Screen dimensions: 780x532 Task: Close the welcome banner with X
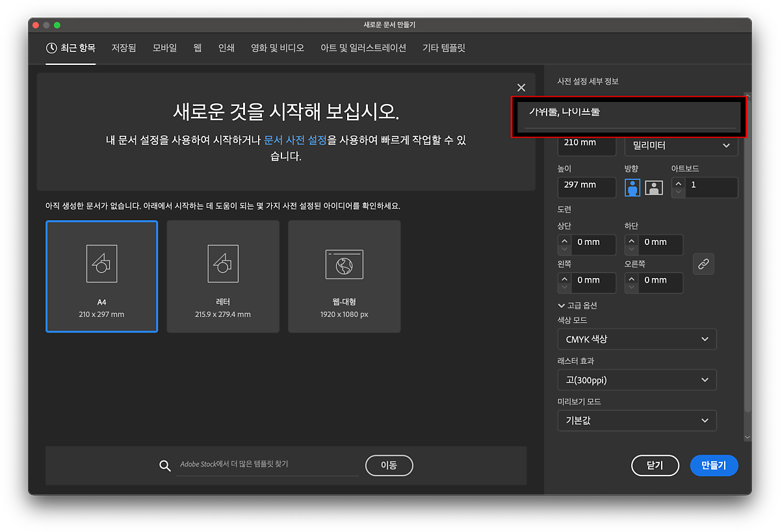[x=521, y=88]
